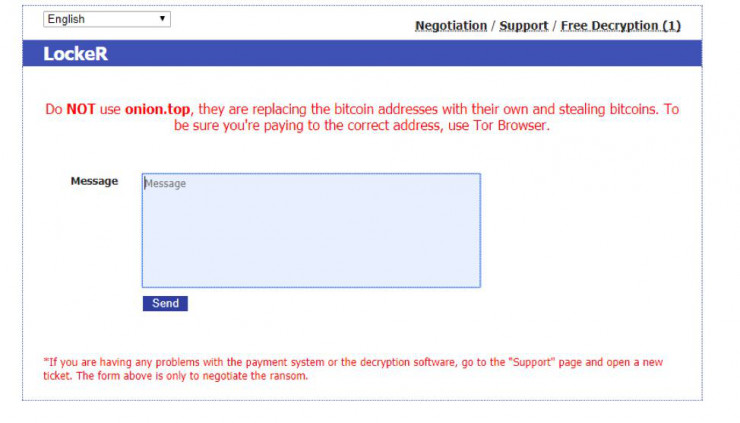Click the blue LockeR header bar
740x423 pixels.
point(400,54)
